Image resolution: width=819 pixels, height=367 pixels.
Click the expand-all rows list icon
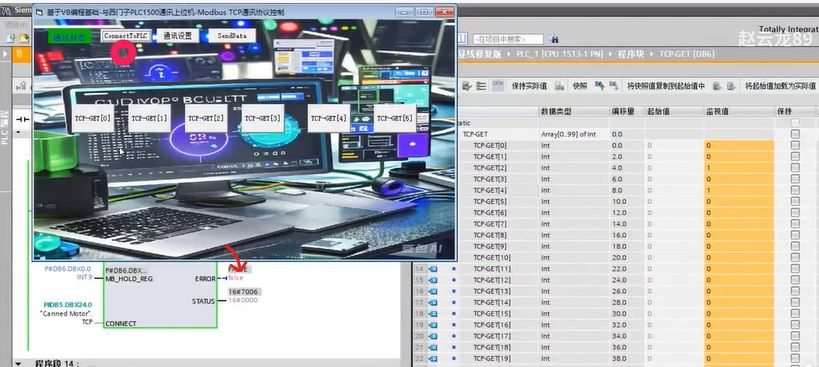coord(482,86)
